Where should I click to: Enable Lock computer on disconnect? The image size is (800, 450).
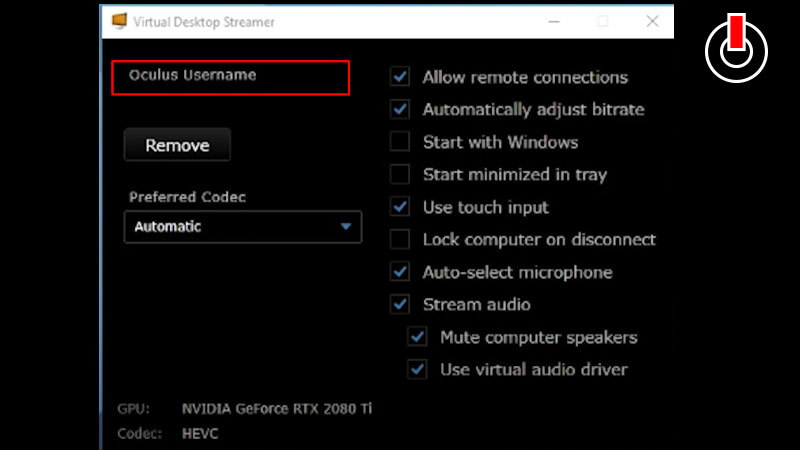click(400, 239)
